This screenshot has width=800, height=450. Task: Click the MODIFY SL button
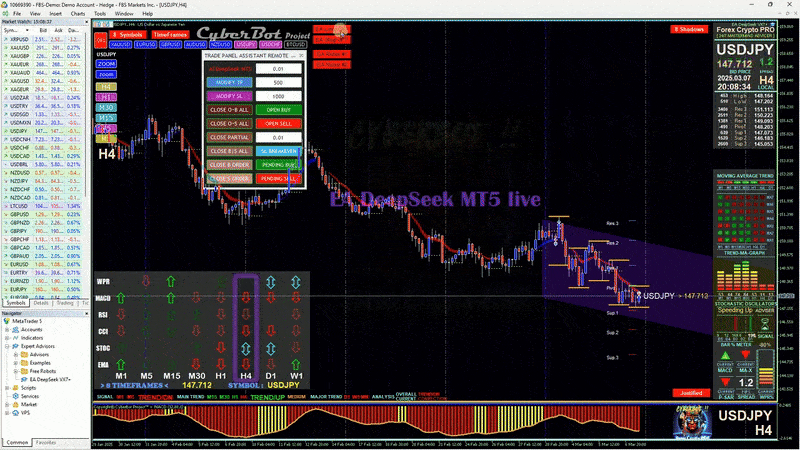tap(229, 96)
